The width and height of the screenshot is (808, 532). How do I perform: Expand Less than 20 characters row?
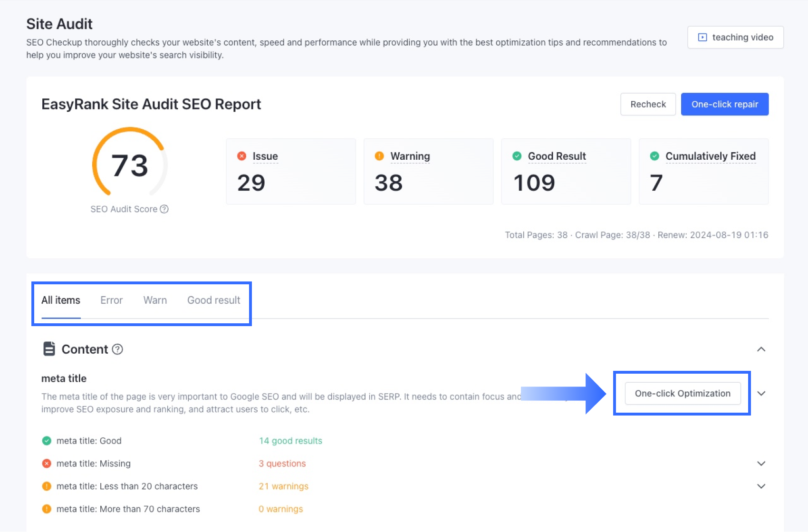point(761,486)
